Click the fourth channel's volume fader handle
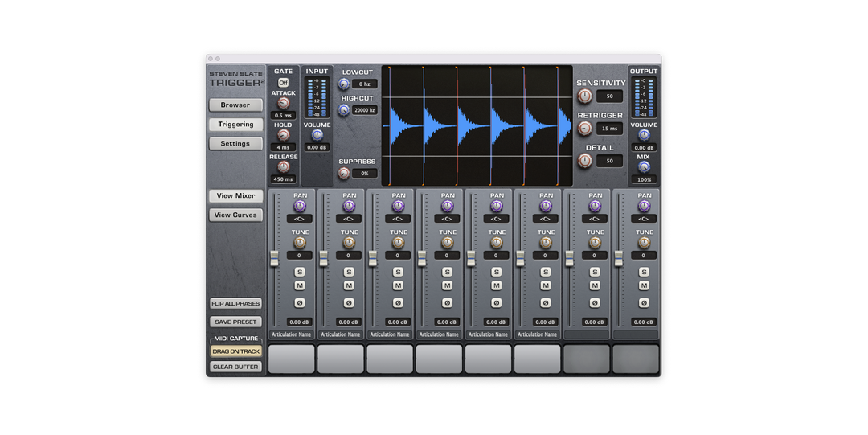The image size is (868, 435). click(x=422, y=258)
